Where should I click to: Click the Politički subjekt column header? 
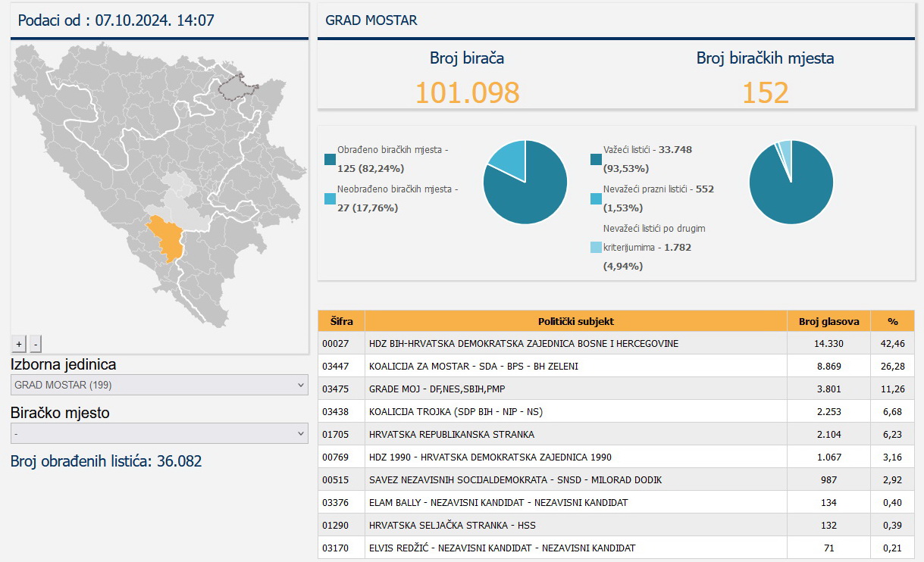click(576, 321)
